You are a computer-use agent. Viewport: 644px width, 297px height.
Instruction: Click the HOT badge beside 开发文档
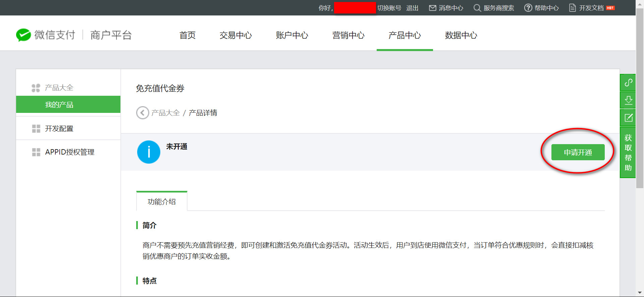coord(610,8)
